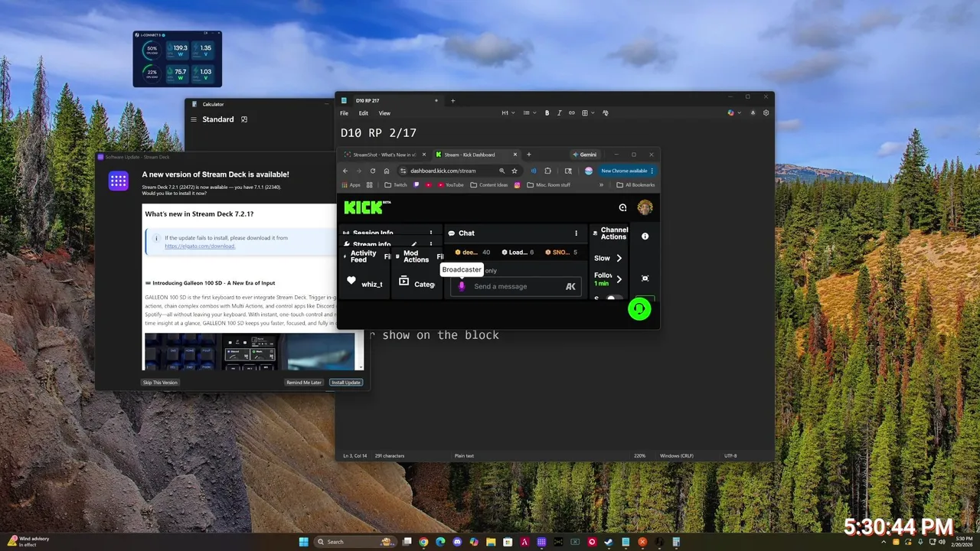
Task: Toggle Calculator keep-on-top icon
Action: [x=244, y=119]
